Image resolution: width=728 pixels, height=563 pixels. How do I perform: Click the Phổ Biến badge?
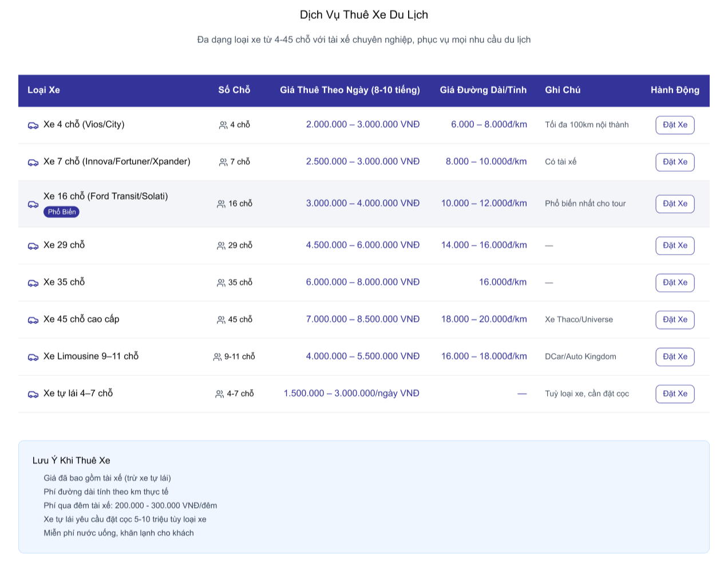point(62,212)
